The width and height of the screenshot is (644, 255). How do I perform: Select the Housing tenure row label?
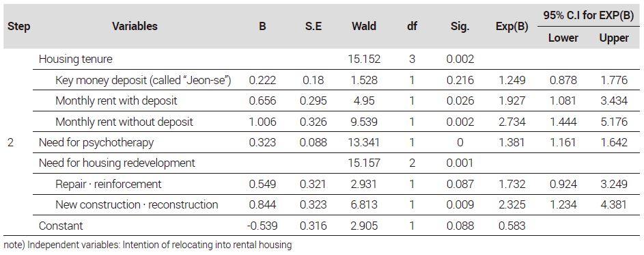[x=76, y=59]
